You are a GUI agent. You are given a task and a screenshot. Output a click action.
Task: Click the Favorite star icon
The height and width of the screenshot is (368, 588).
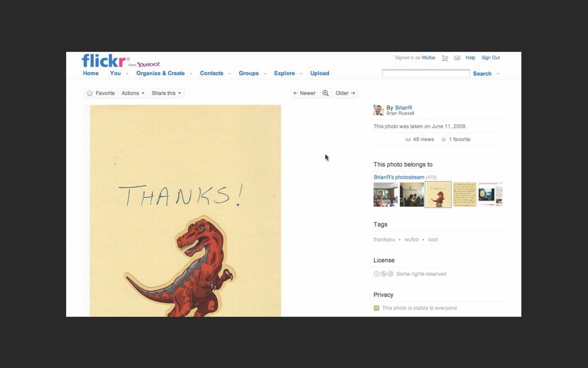pos(90,93)
